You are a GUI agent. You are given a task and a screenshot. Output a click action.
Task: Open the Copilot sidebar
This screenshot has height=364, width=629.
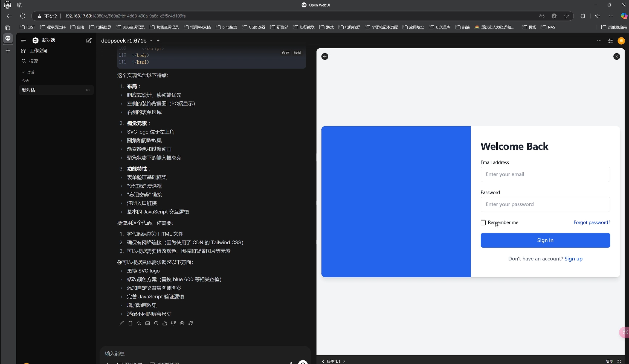click(624, 16)
